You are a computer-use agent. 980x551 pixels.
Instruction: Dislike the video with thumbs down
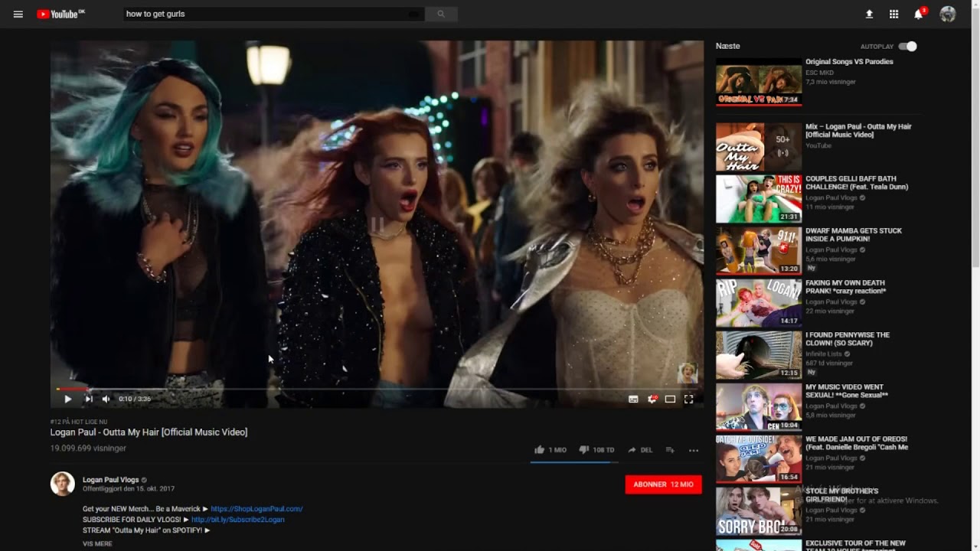pyautogui.click(x=596, y=450)
